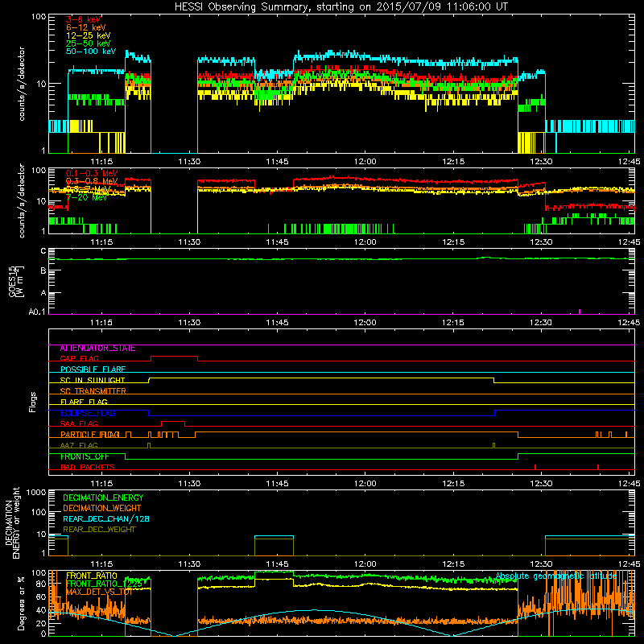
Task: Click the '0.3-0.8 MeV' legend label
Action: (x=92, y=181)
